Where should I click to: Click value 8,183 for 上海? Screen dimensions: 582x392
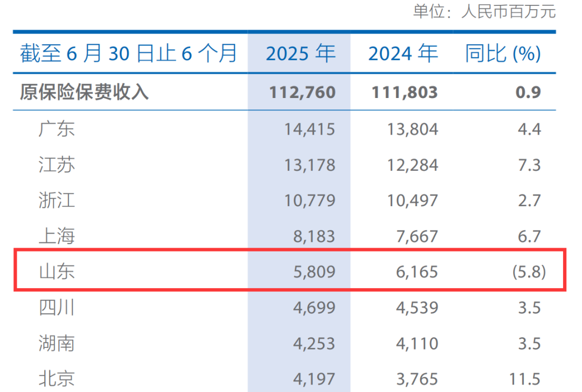tap(314, 236)
